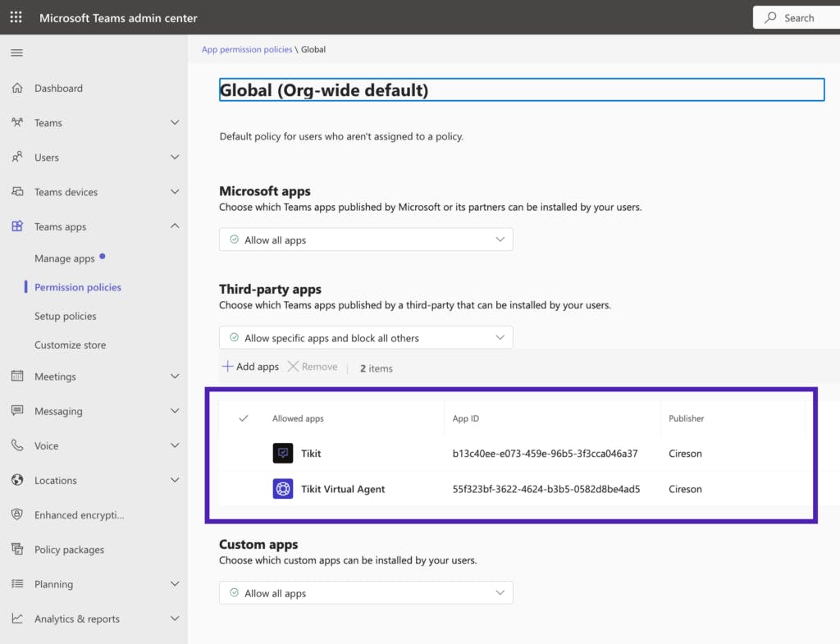Expand the Meetings section chevron
The image size is (840, 644).
pyautogui.click(x=174, y=377)
